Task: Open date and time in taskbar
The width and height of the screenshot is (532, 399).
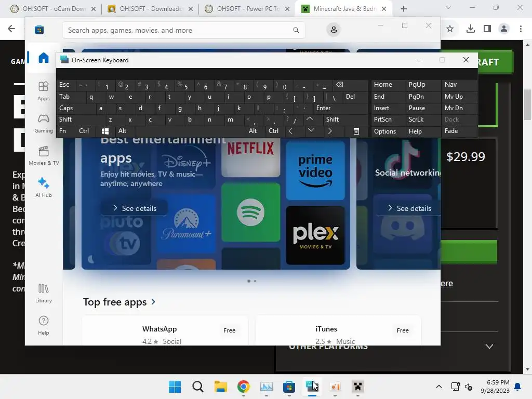Action: (x=495, y=387)
